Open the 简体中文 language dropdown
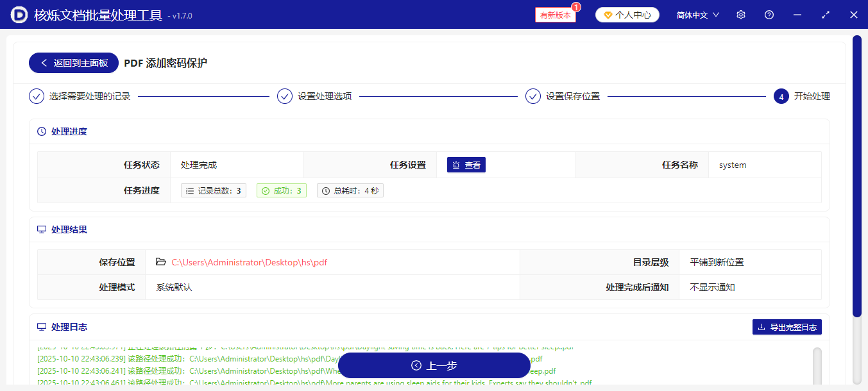868x391 pixels. 697,14
